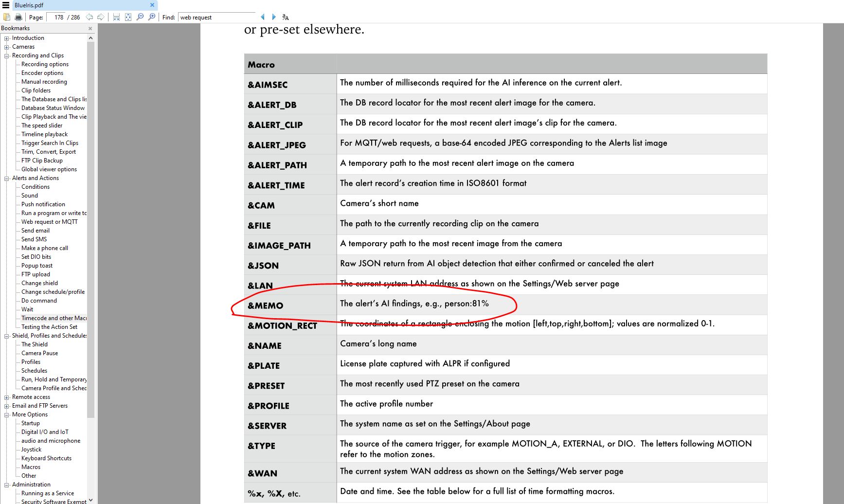Open the Clip folders bookmark
The height and width of the screenshot is (504, 844).
click(36, 90)
